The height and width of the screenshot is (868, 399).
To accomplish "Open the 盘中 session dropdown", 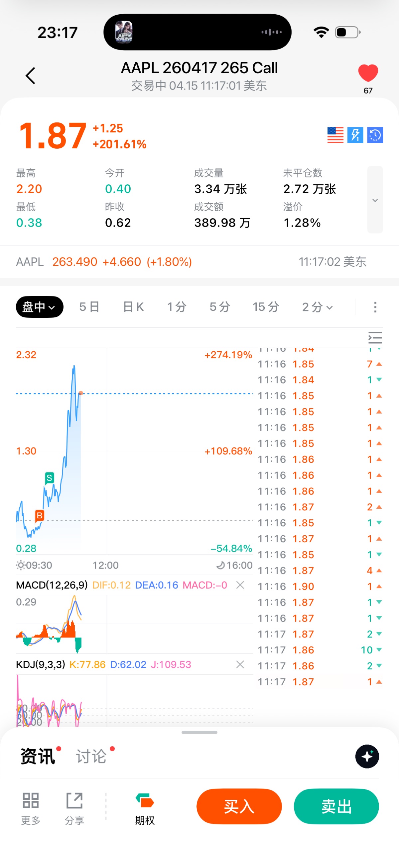I will 39,307.
